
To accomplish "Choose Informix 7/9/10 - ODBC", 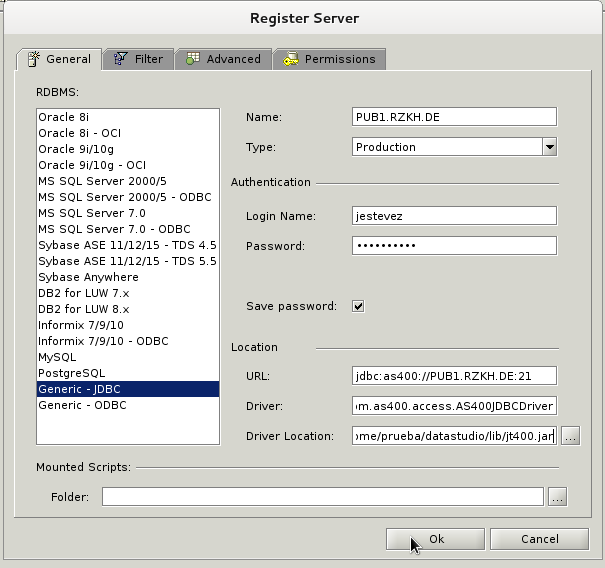I will click(128, 341).
